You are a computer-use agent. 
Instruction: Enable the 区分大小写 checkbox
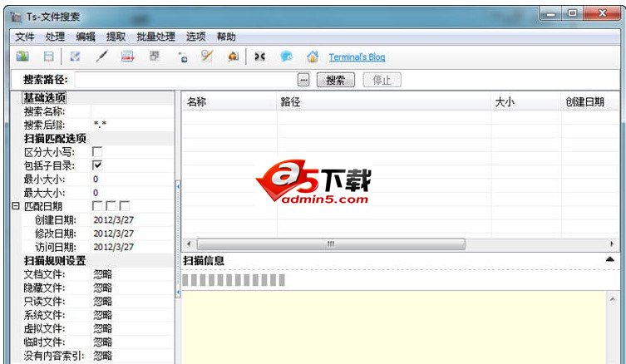pyautogui.click(x=97, y=151)
